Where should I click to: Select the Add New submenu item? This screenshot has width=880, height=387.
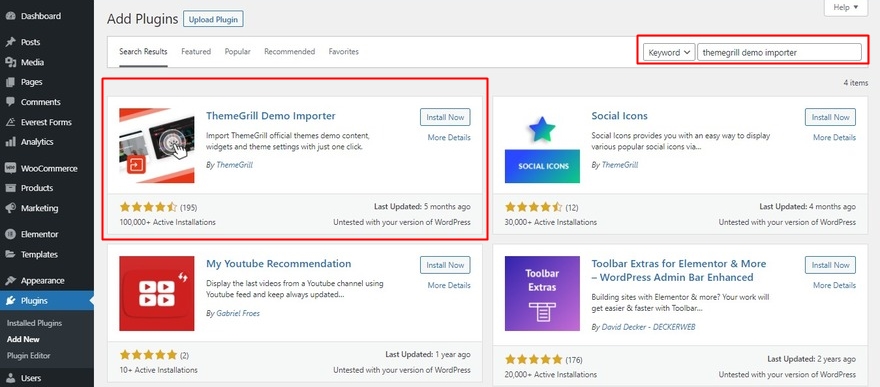pos(23,339)
